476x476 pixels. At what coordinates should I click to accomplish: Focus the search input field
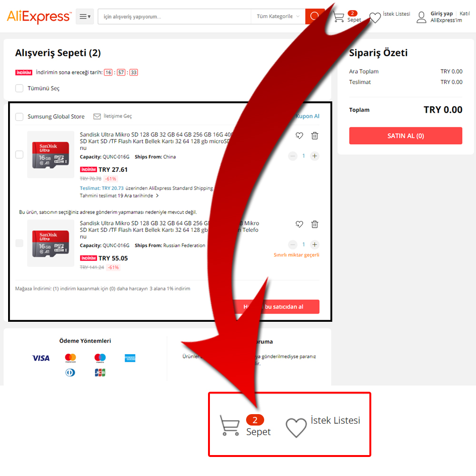point(175,16)
